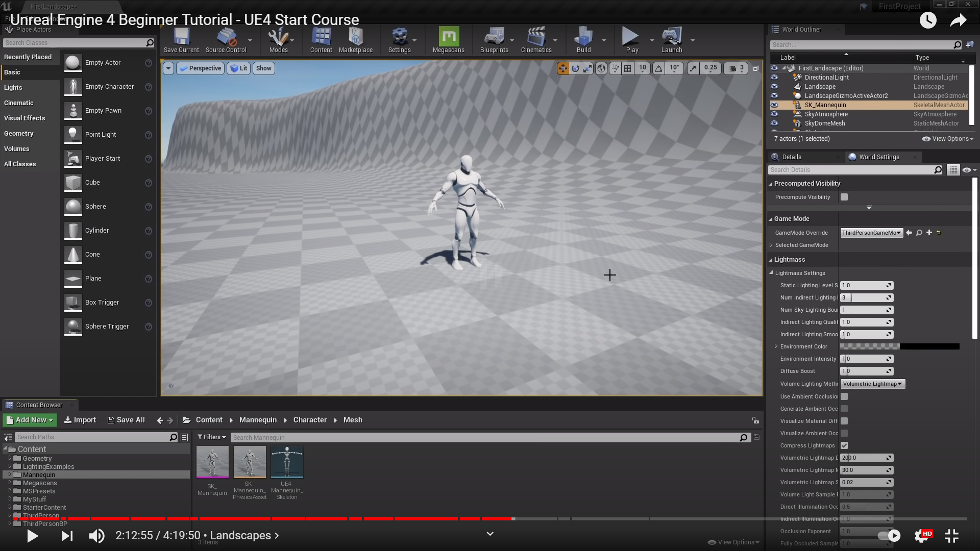Image resolution: width=980 pixels, height=551 pixels.
Task: Click Import button in Content Browser
Action: coord(80,420)
